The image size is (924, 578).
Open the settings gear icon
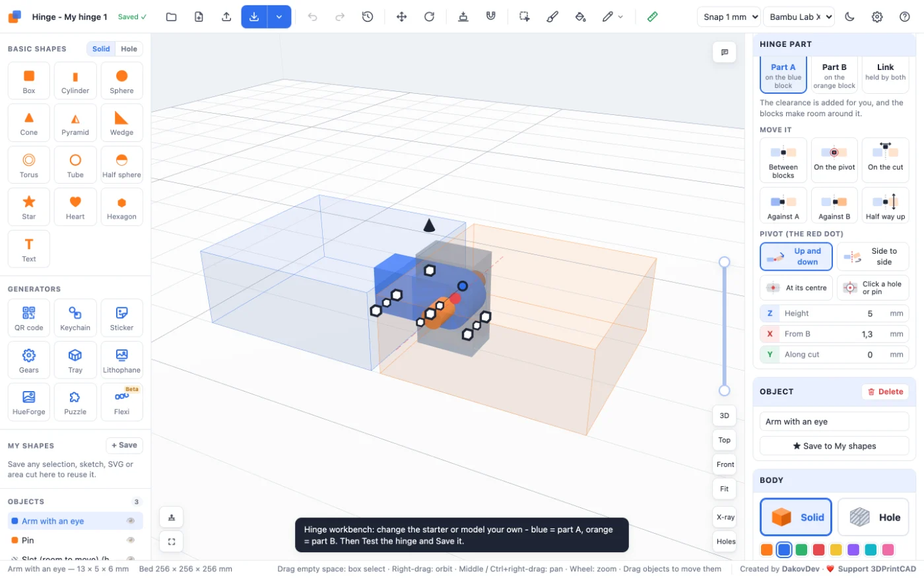(877, 17)
